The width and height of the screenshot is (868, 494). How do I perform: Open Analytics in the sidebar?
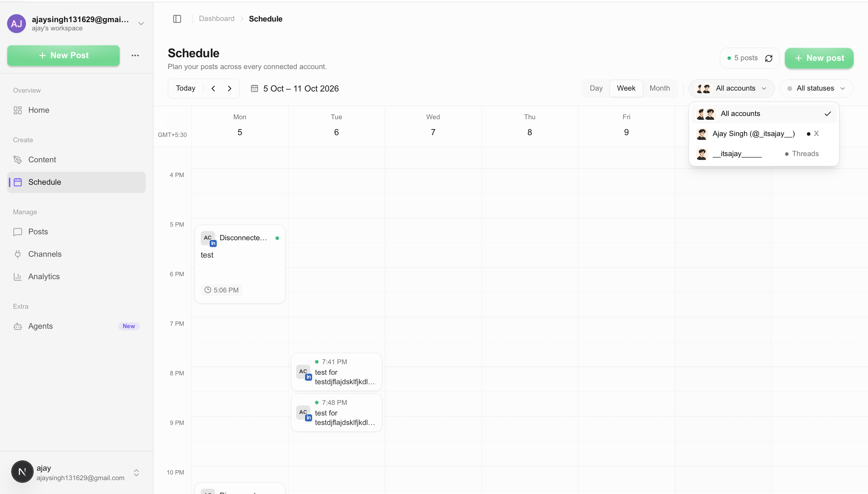point(76,277)
